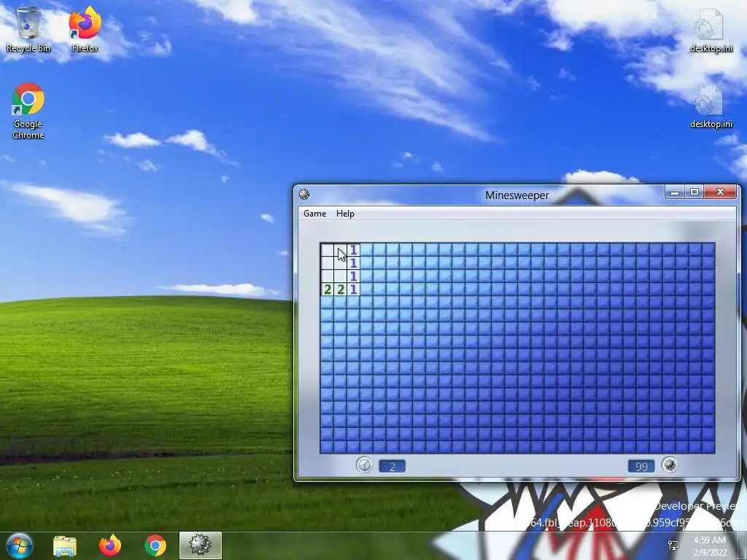Maximize the Minesweeper window
Image resolution: width=747 pixels, height=560 pixels.
[694, 192]
